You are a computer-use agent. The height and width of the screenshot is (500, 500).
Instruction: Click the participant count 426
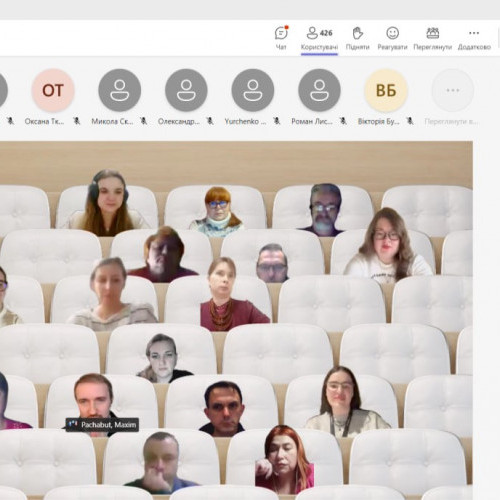tap(326, 33)
